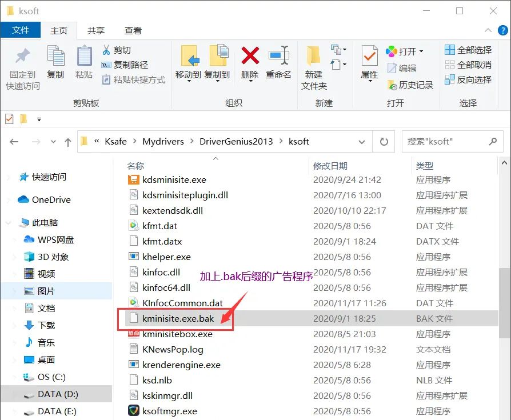This screenshot has height=420, width=511.
Task: Open the address bar history dropdown
Action: coord(362,142)
